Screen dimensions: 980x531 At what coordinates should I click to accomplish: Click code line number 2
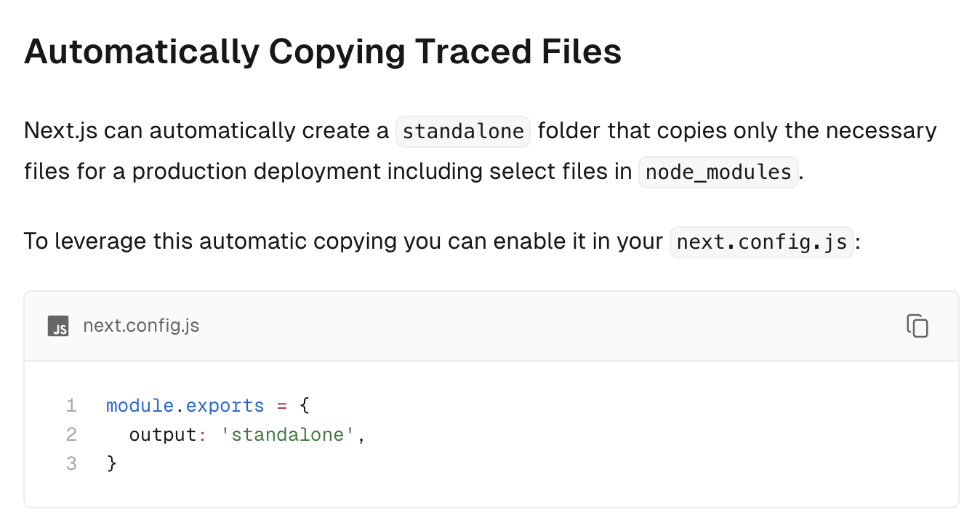(71, 434)
